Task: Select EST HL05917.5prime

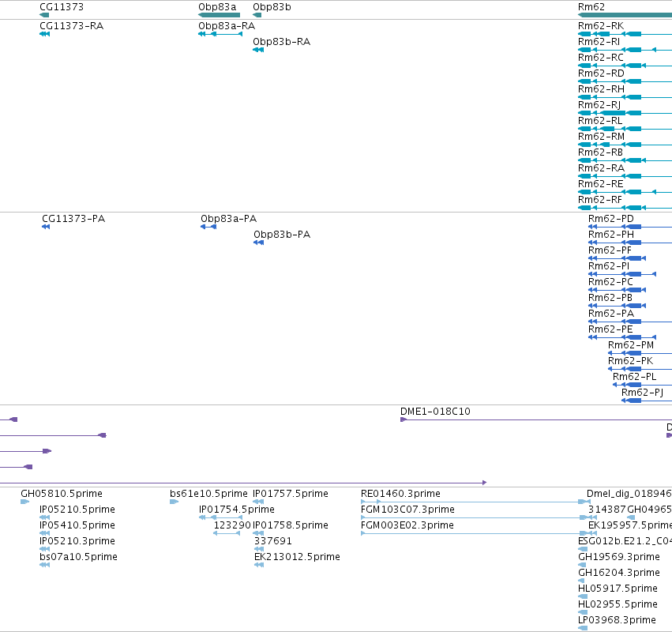Action: (618, 589)
